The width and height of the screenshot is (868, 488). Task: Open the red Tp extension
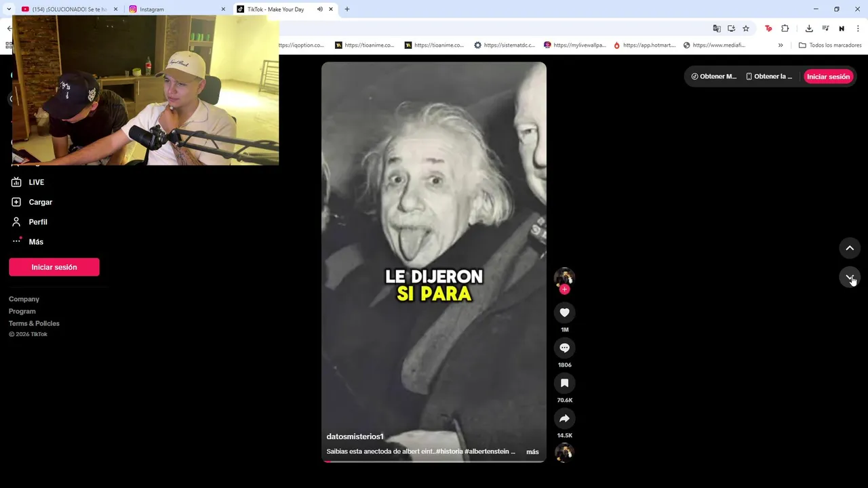click(x=768, y=28)
